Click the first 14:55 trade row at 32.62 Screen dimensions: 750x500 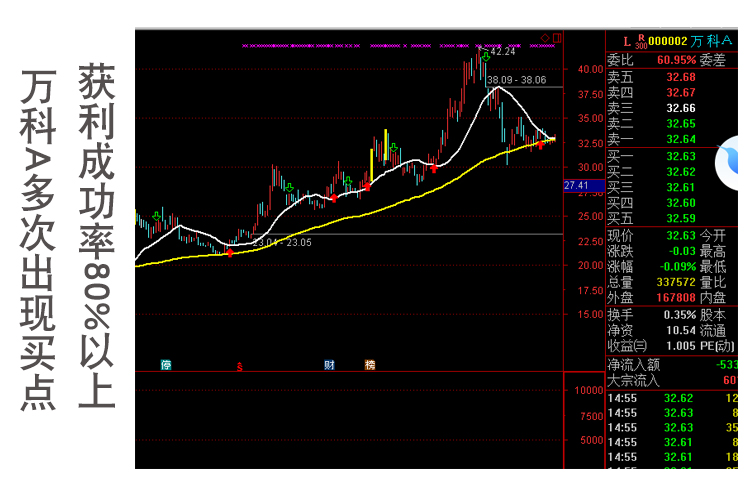point(672,398)
